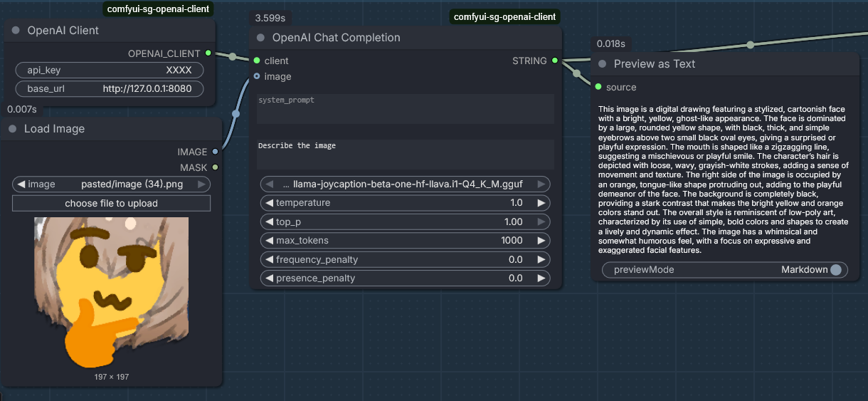Increase temperature with right arrow
Screen dimensions: 868x401
click(541, 203)
